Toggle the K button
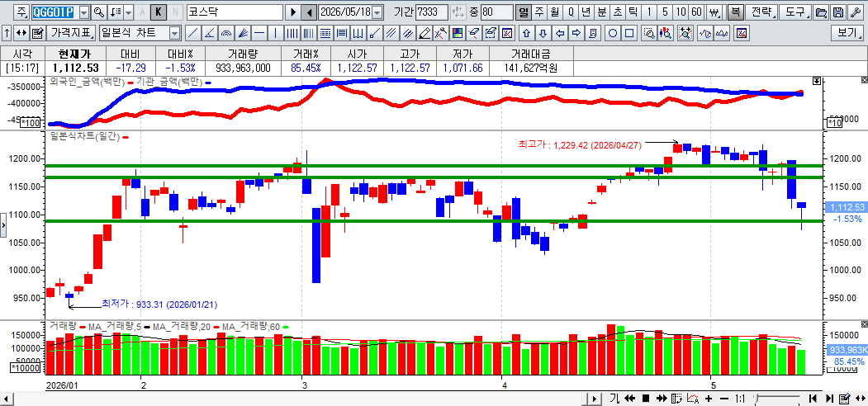Image resolution: width=868 pixels, height=406 pixels. coord(159,12)
